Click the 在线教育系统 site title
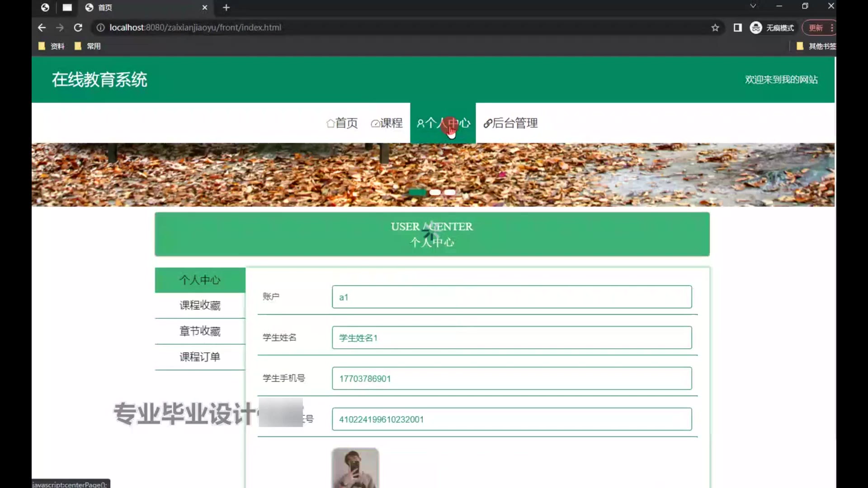Image resolution: width=868 pixels, height=488 pixels. point(99,80)
